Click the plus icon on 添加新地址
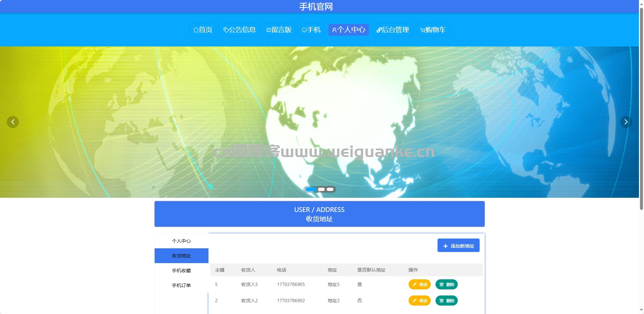This screenshot has width=644, height=314. click(445, 246)
